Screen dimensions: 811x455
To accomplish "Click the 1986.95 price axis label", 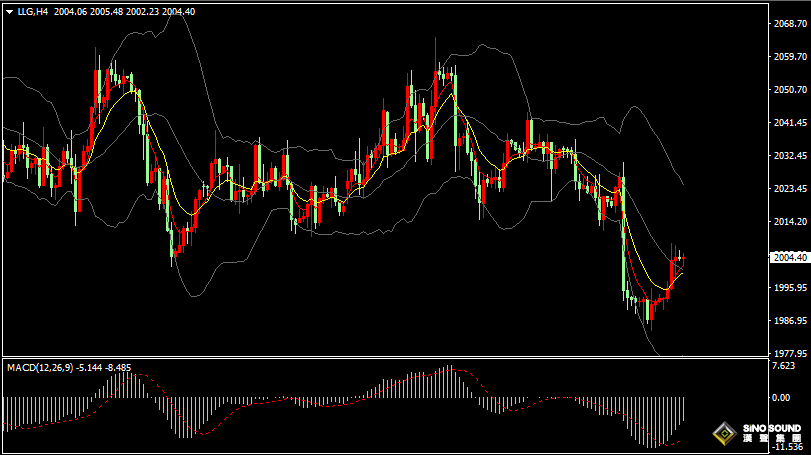I will click(790, 321).
